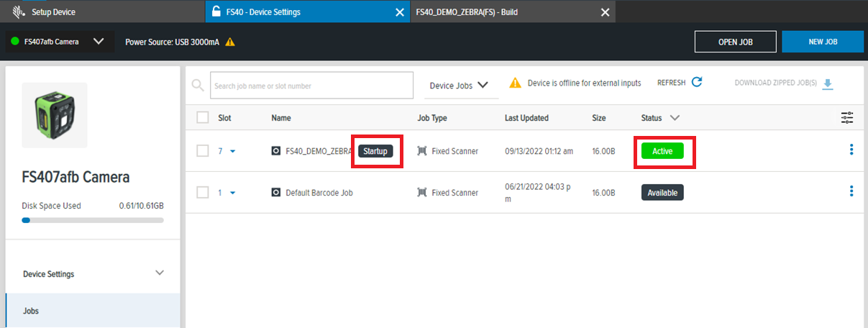Check the box for slot 1 job
This screenshot has height=328, width=868.
click(x=203, y=192)
